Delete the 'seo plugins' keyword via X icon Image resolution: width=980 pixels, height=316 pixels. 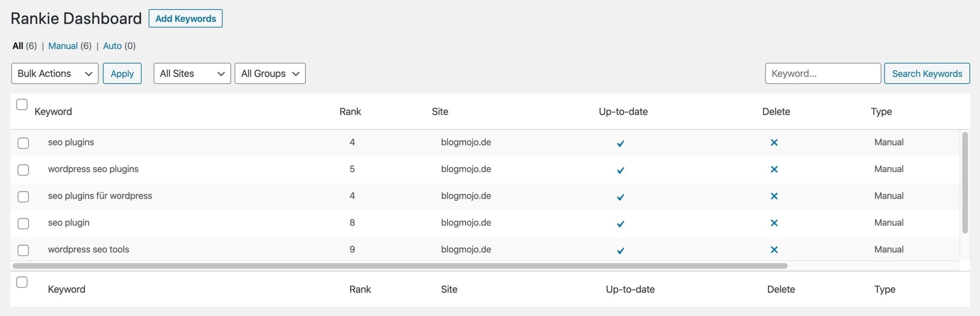(x=774, y=143)
